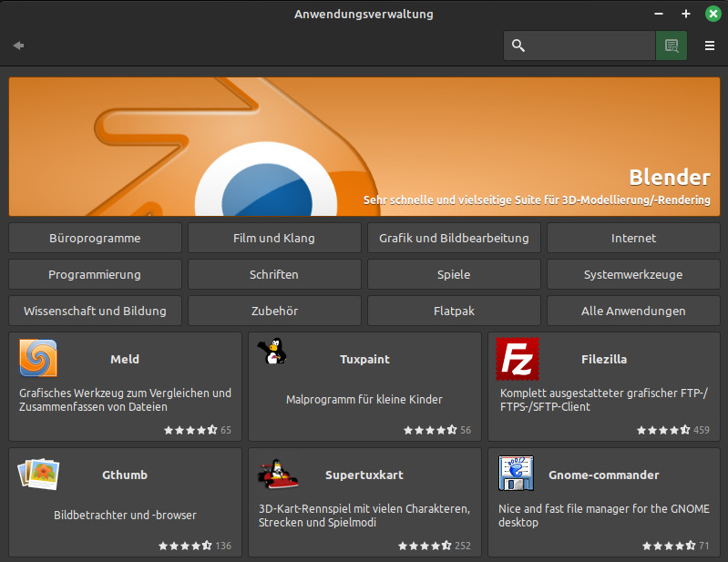Open Alle Anwendungen list

(634, 311)
